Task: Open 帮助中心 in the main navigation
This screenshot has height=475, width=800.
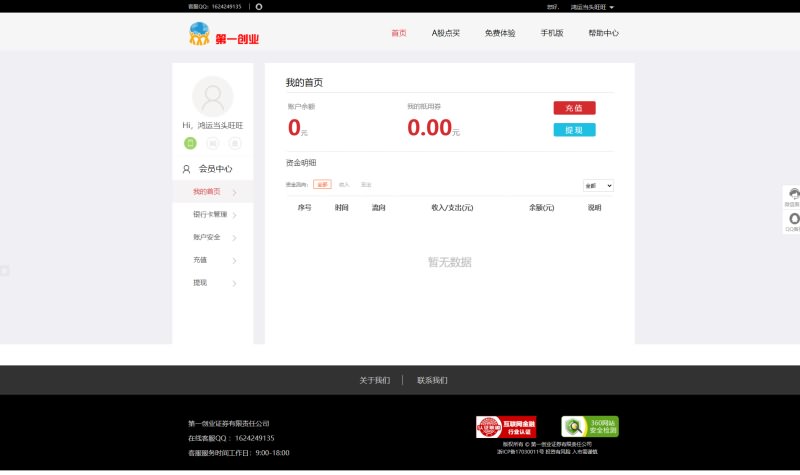Action: tap(603, 33)
